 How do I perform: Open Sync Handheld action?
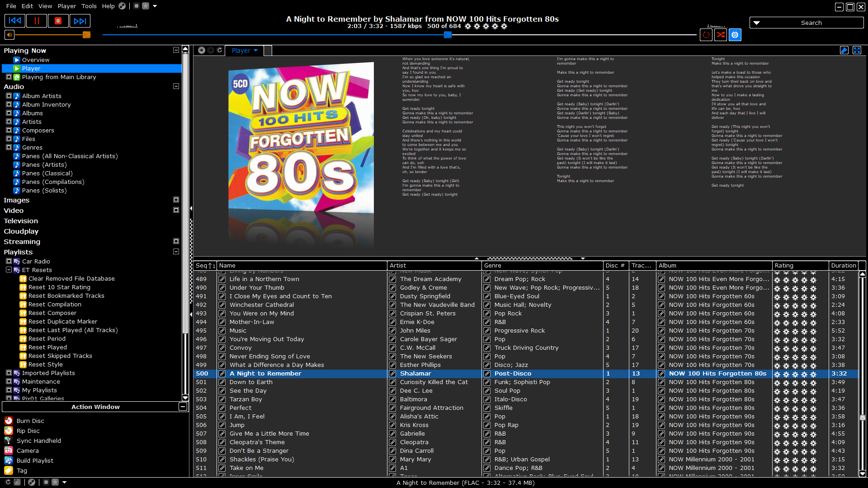(38, 441)
